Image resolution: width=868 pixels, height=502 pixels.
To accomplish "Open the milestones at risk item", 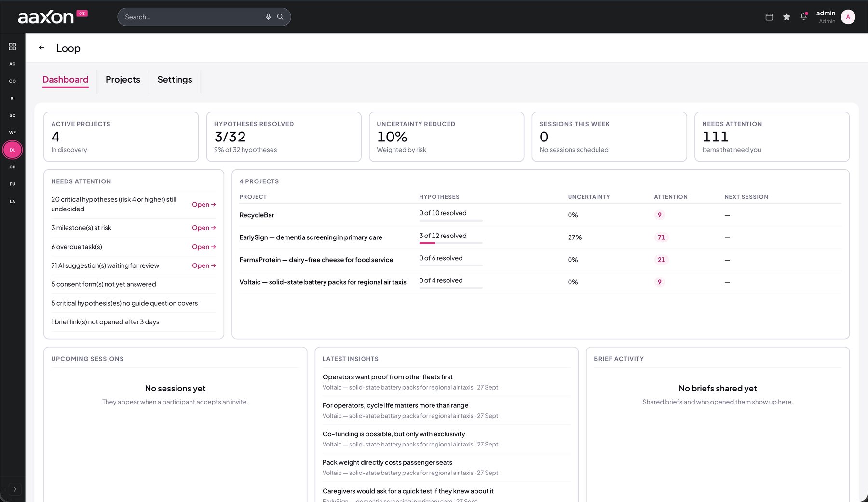I will point(204,228).
